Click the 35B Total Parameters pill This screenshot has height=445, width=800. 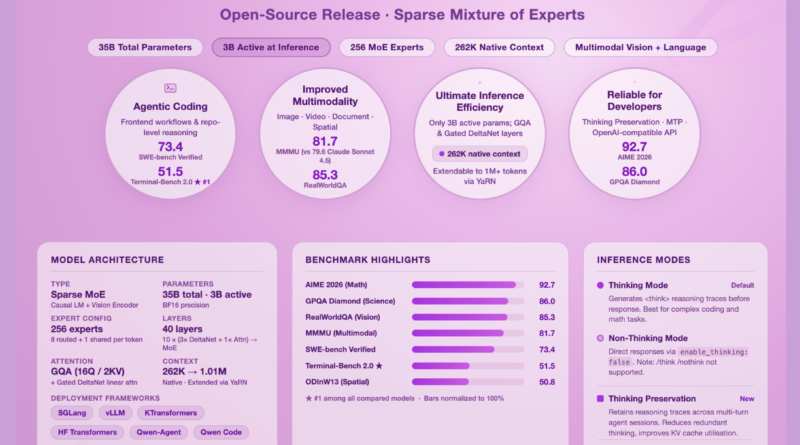pyautogui.click(x=145, y=47)
